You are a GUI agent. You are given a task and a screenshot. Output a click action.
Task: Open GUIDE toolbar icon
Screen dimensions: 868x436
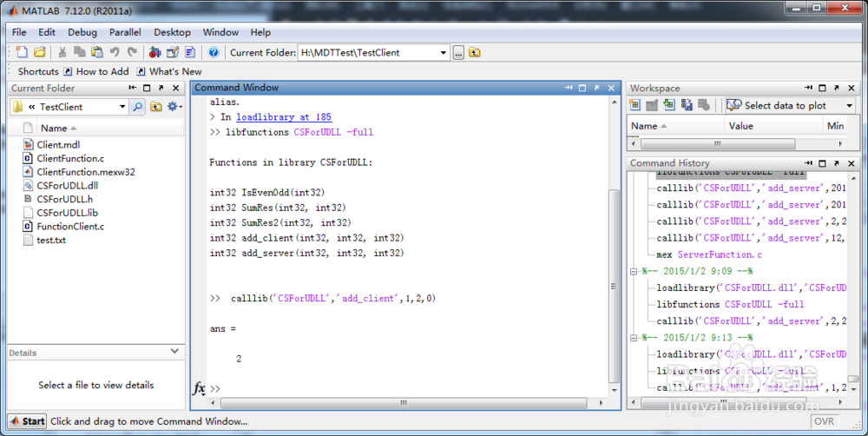coord(173,52)
